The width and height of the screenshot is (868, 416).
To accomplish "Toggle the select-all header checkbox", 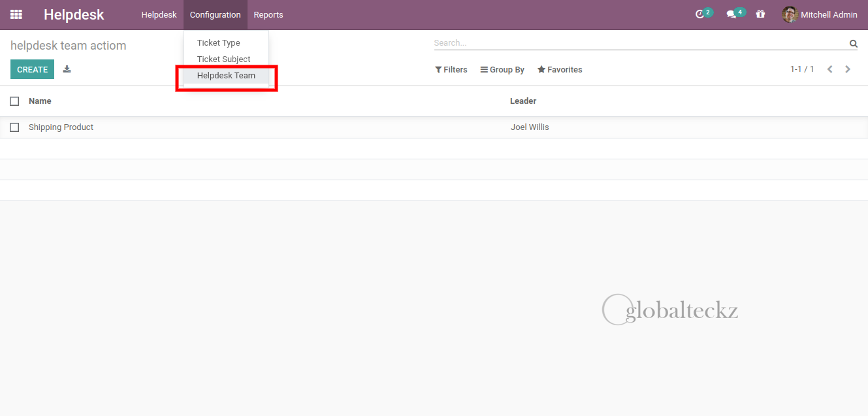I will click(x=14, y=101).
